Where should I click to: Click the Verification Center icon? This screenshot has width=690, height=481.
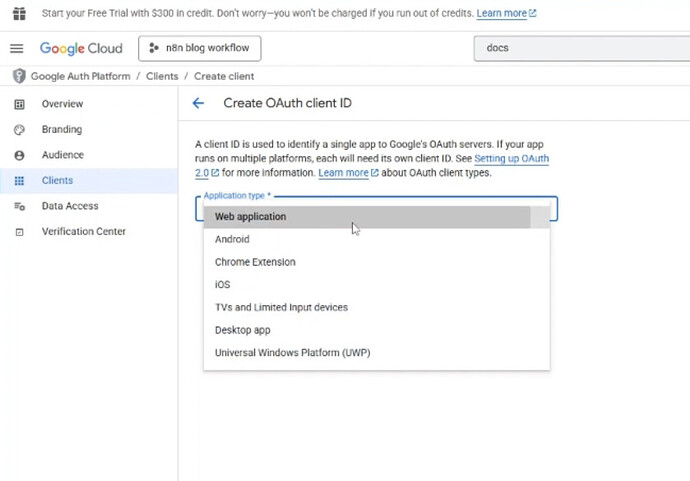pyautogui.click(x=19, y=232)
